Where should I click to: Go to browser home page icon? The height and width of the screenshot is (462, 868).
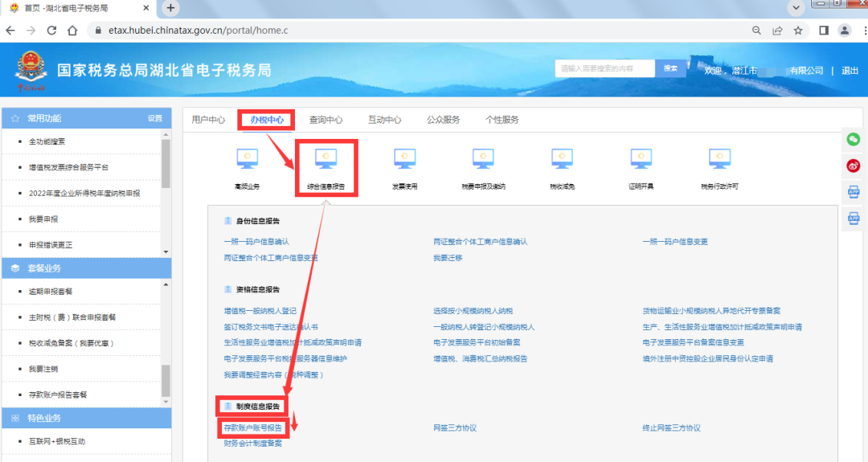click(72, 31)
